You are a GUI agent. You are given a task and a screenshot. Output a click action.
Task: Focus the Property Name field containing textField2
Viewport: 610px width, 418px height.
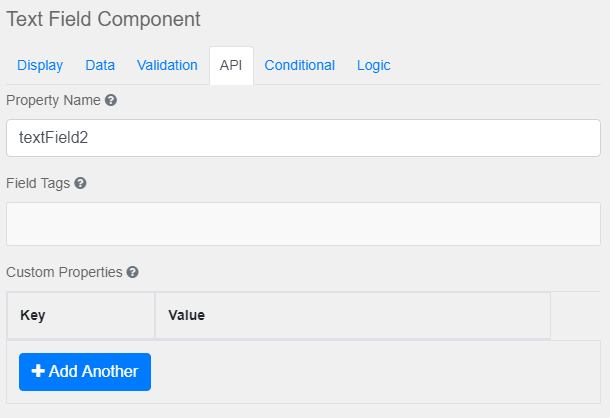pos(303,138)
